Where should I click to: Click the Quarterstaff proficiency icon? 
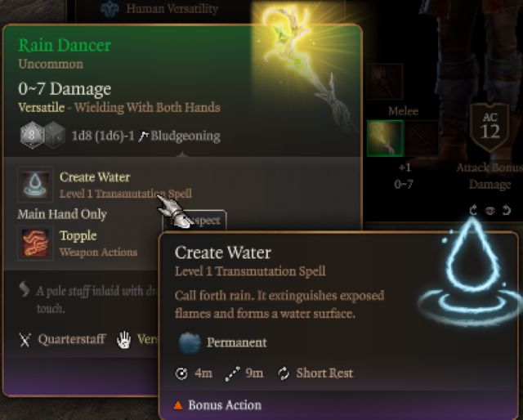25,340
